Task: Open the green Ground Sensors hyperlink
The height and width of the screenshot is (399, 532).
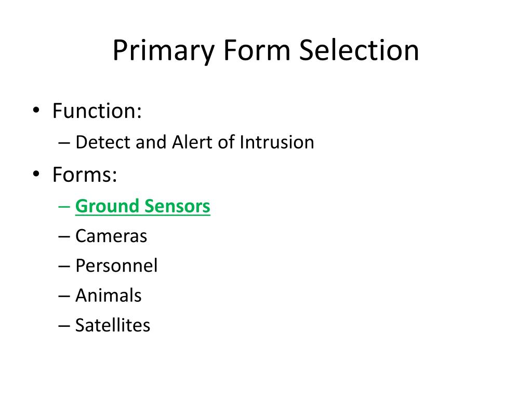Action: click(x=142, y=206)
